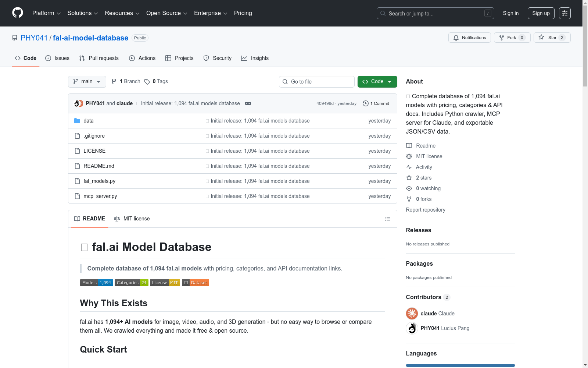Open the fal-ai-model-database repository link
The image size is (588, 368).
(x=90, y=38)
